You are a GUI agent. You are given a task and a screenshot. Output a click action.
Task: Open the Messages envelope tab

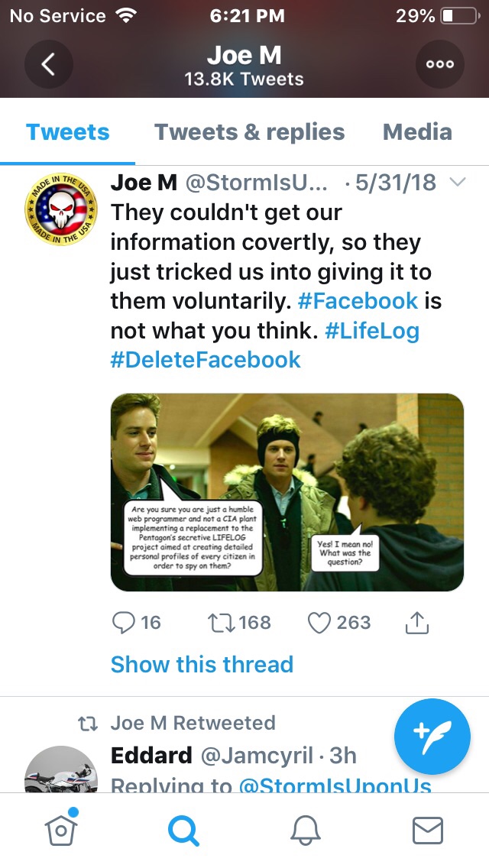[427, 830]
